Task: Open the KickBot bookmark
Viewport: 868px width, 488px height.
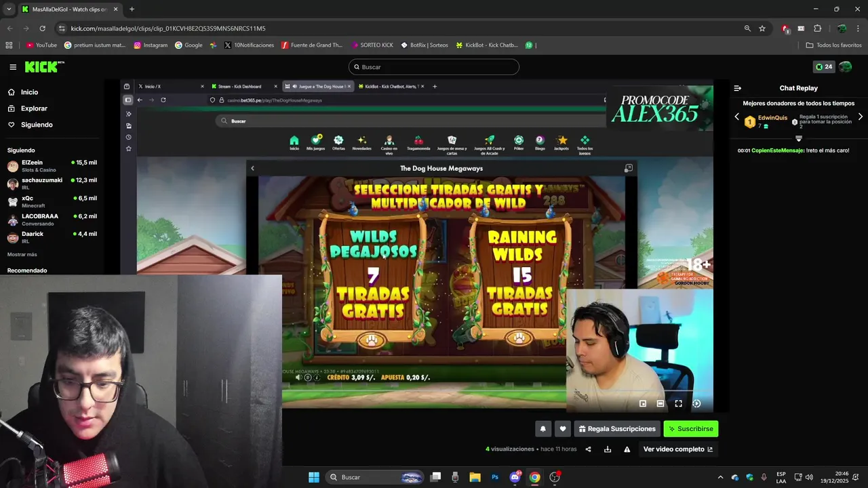Action: tap(487, 45)
